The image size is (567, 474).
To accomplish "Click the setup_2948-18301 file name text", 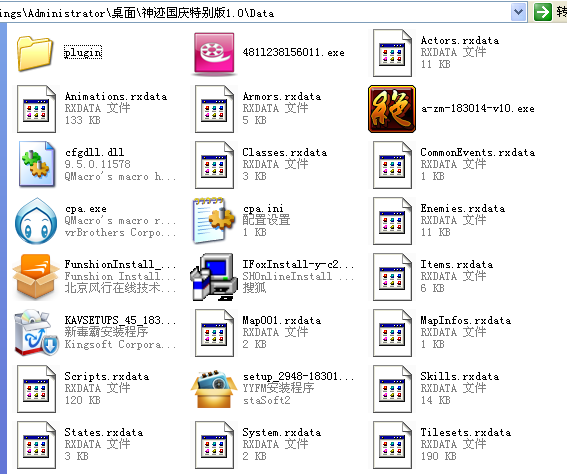I will [x=299, y=377].
